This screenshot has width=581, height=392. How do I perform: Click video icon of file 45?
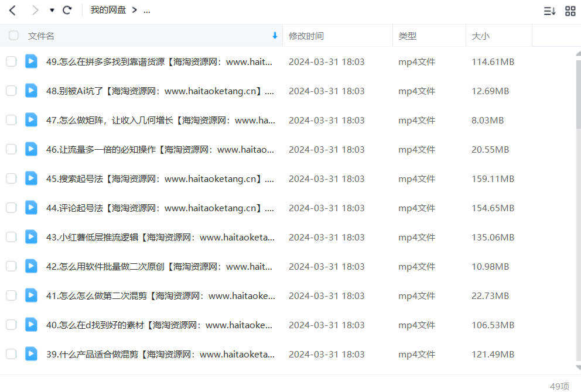31,178
